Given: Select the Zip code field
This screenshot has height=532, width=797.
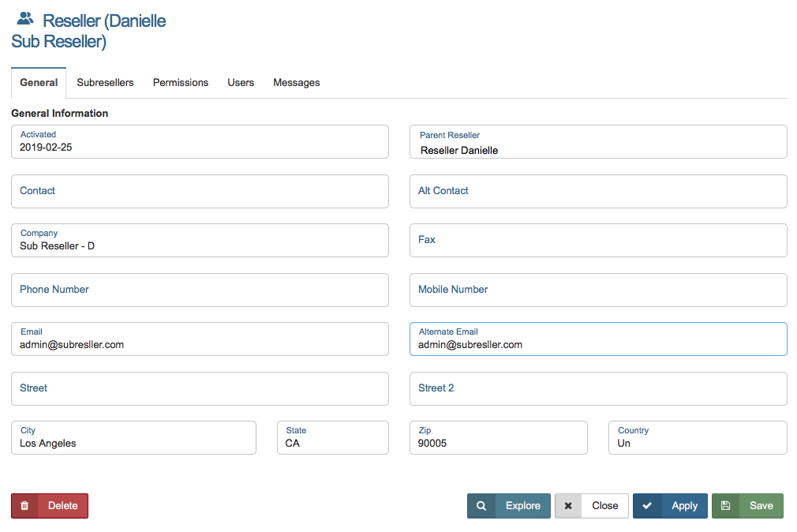Looking at the screenshot, I should click(498, 438).
